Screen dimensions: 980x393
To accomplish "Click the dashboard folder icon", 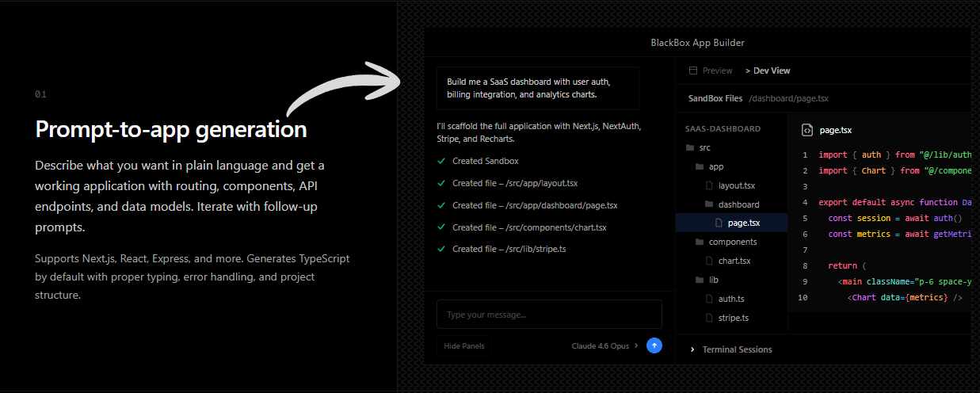I will coord(708,204).
